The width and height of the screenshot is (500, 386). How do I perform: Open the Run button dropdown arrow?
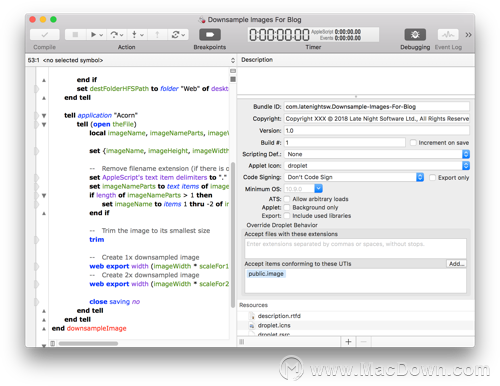point(101,35)
